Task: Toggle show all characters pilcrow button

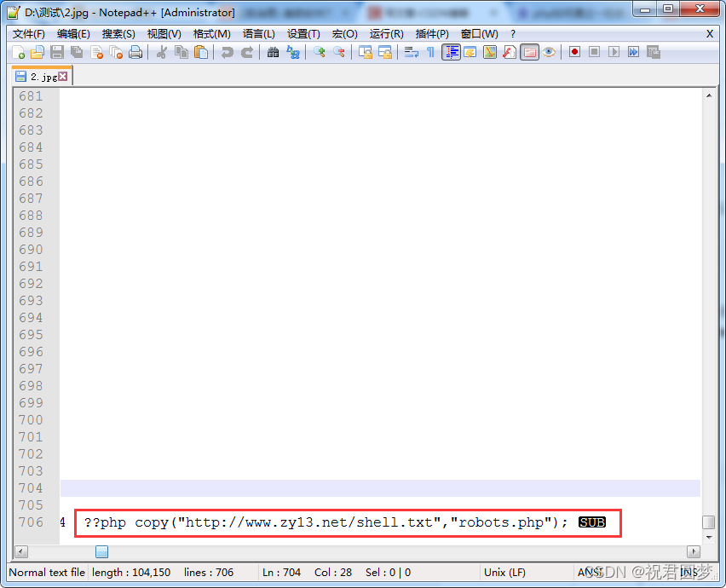Action: [x=430, y=52]
